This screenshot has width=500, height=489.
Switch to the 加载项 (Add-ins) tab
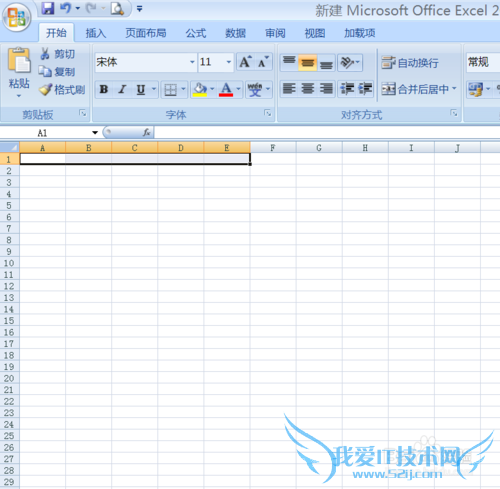tap(360, 33)
